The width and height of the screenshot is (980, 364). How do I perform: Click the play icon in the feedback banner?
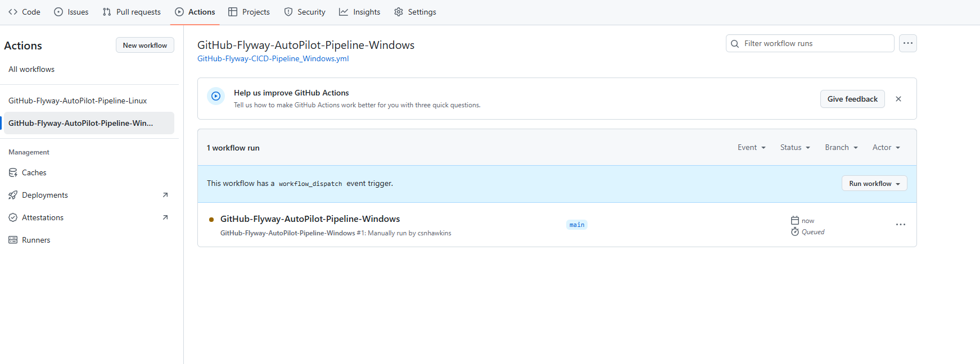click(216, 96)
